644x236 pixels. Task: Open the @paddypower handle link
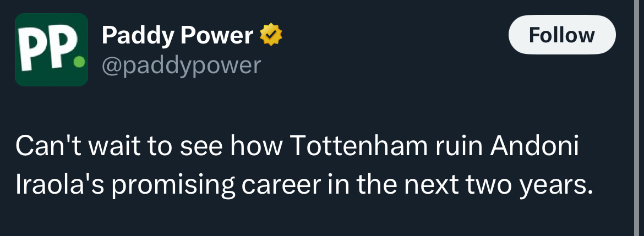coord(181,65)
